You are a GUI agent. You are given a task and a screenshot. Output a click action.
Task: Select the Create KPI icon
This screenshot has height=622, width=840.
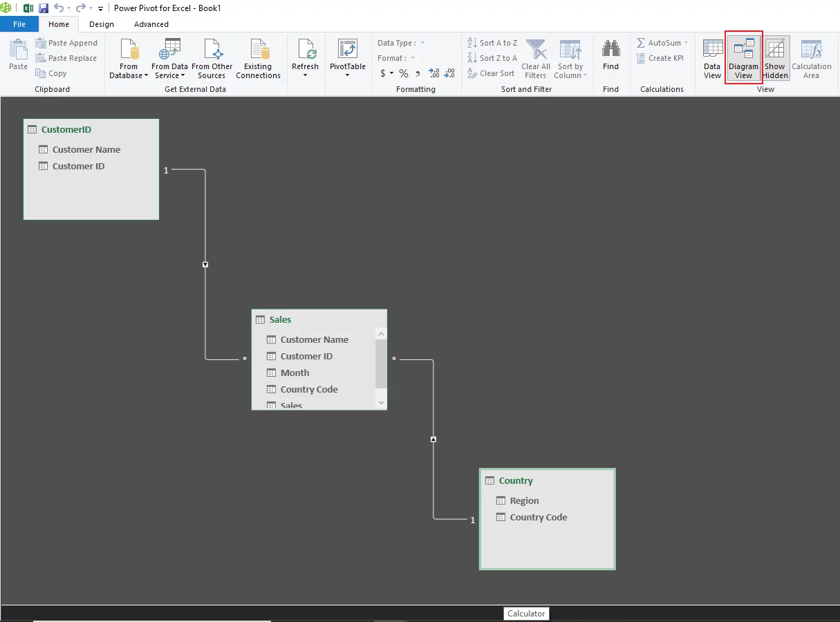[x=660, y=58]
